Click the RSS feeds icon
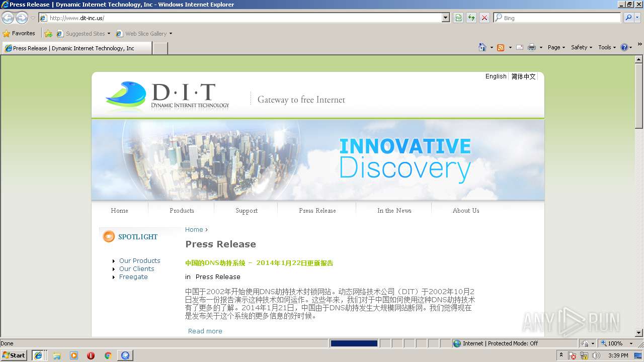This screenshot has height=362, width=644. [x=501, y=47]
